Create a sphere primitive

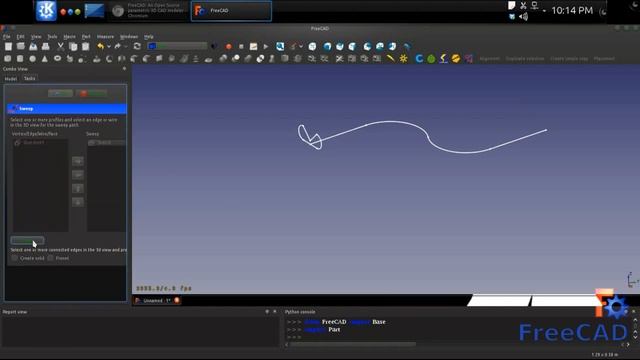coord(33,59)
